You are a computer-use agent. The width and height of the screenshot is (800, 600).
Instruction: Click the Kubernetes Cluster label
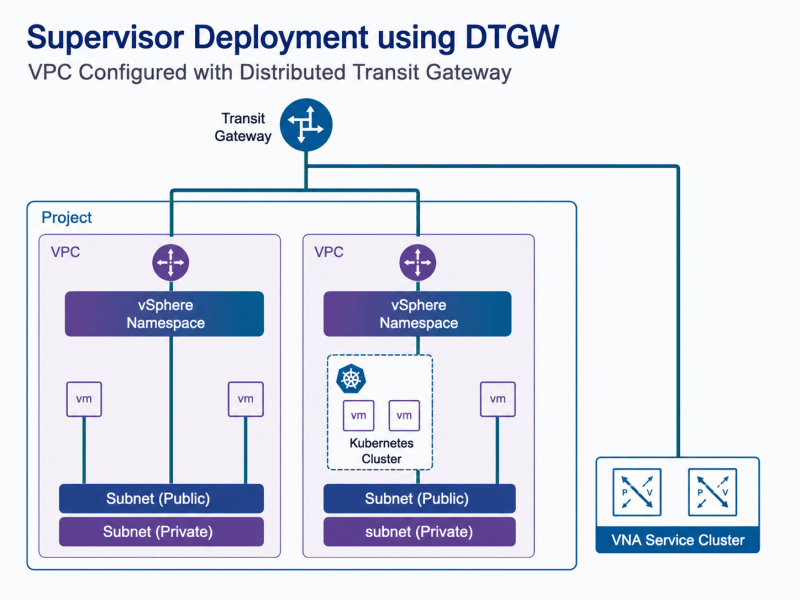coord(381,451)
